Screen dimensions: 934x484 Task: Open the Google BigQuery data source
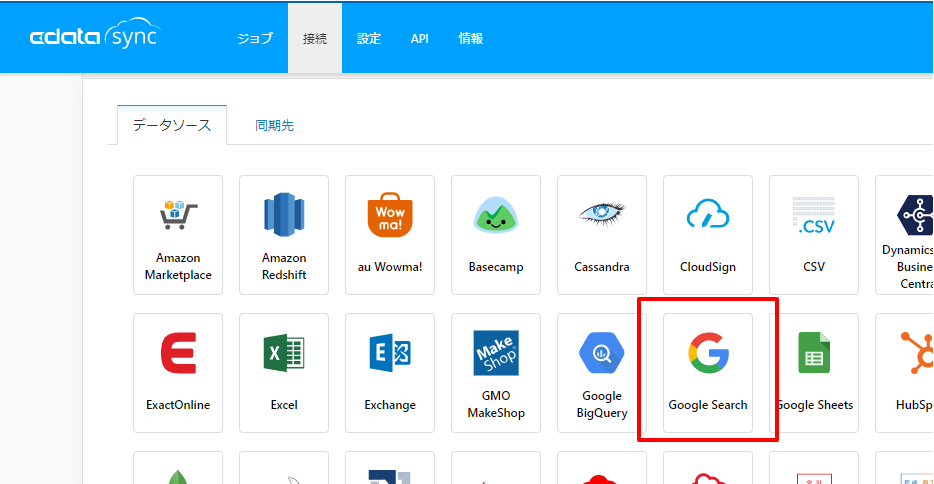click(x=602, y=373)
